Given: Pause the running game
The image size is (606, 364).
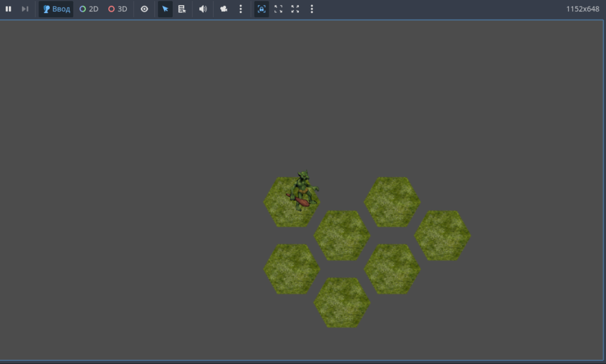Looking at the screenshot, I should point(8,9).
